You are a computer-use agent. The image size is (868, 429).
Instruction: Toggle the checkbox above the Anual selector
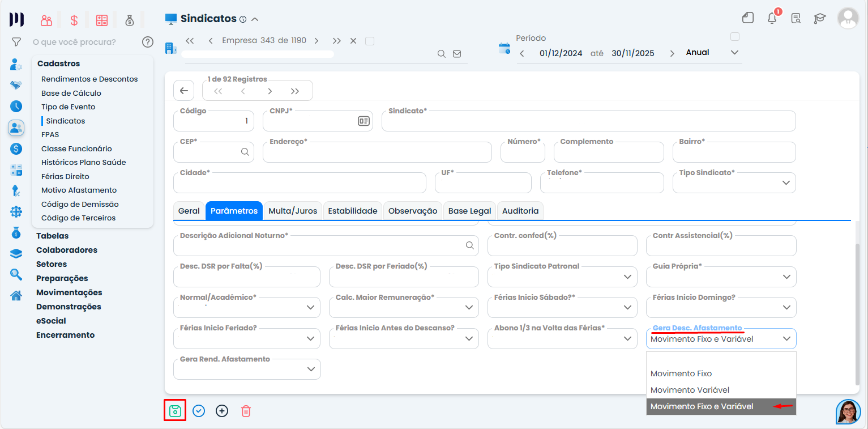click(x=735, y=37)
